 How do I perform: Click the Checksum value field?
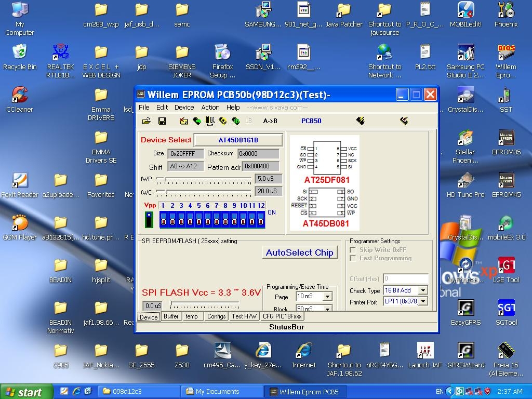coord(258,153)
